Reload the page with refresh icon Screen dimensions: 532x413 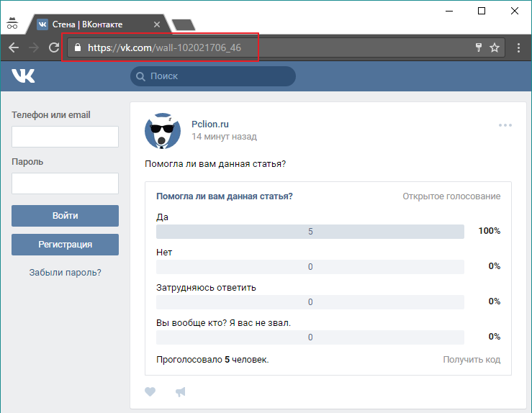(x=53, y=47)
